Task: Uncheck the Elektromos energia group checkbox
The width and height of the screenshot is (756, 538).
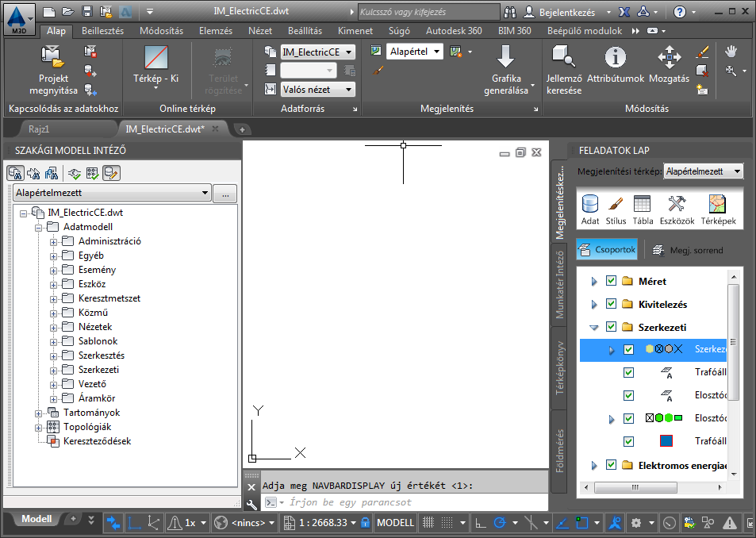Action: 611,465
